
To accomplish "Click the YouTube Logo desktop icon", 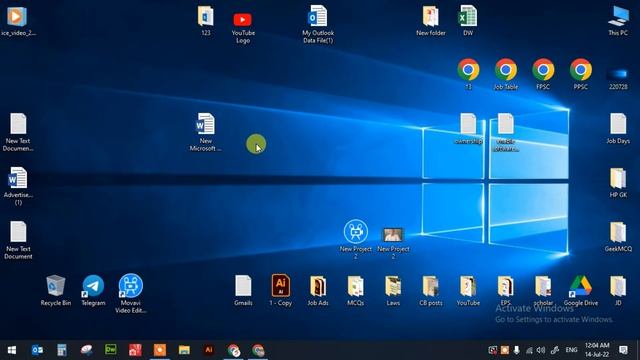I will point(242,20).
